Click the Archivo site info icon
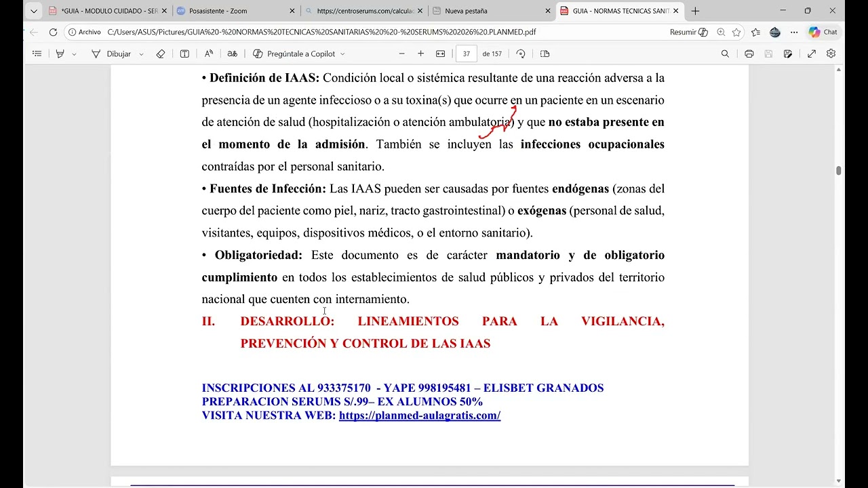Screen dimensions: 868x488 pyautogui.click(x=85, y=32)
